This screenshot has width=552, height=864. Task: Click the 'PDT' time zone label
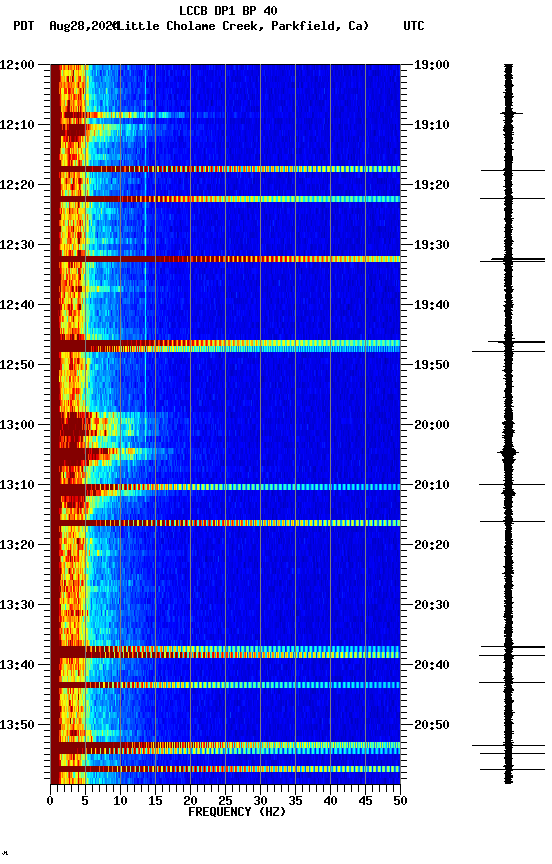click(x=24, y=26)
